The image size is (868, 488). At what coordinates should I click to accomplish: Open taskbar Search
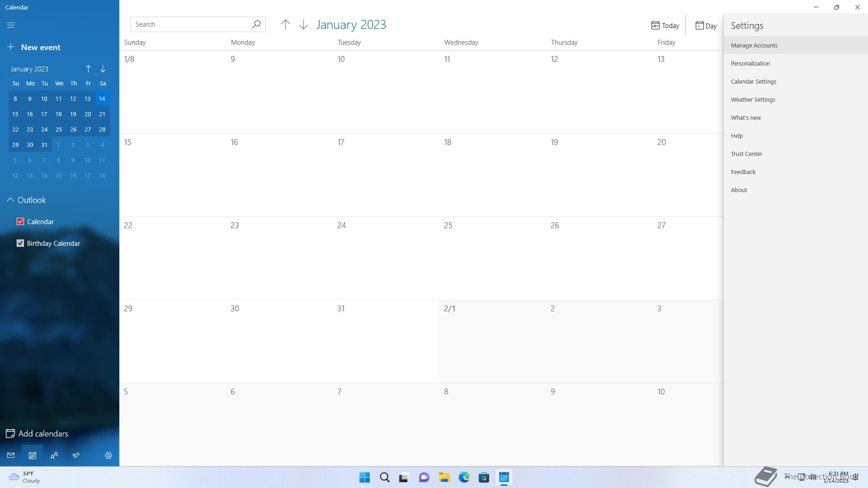[384, 477]
